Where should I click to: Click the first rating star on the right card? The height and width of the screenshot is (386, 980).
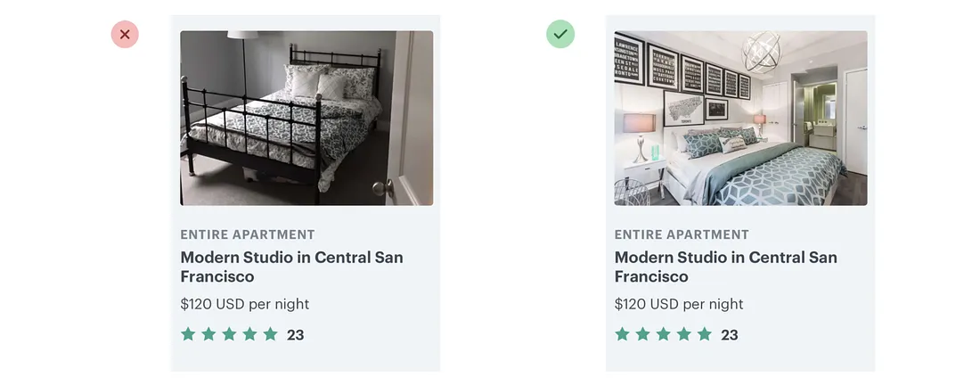tap(622, 334)
